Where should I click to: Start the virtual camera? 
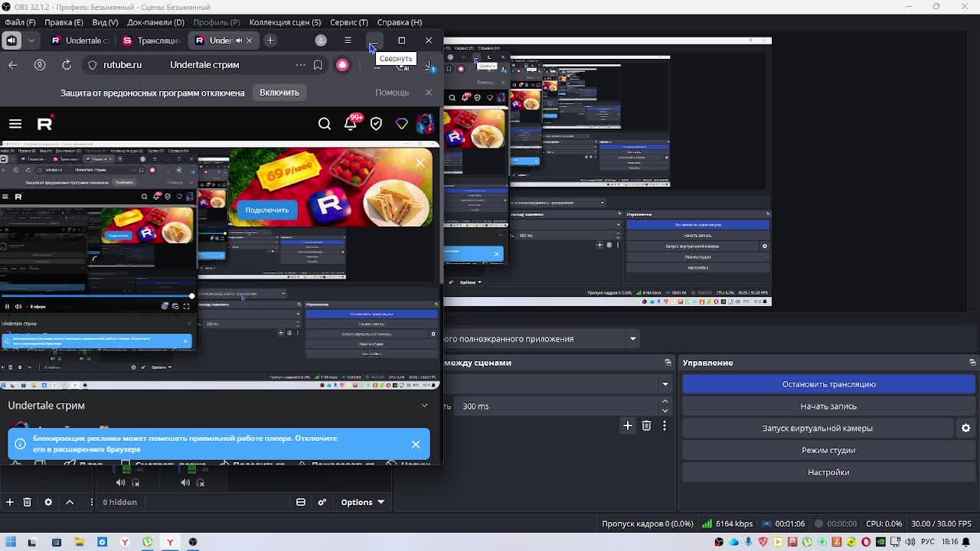point(817,429)
